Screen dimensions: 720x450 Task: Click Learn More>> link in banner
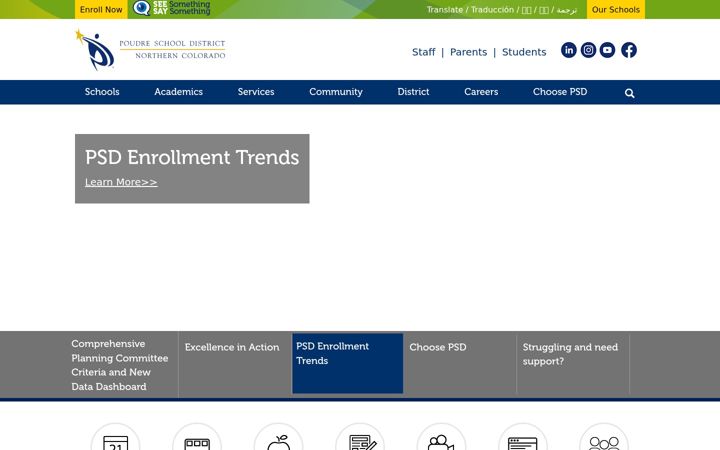click(x=121, y=182)
